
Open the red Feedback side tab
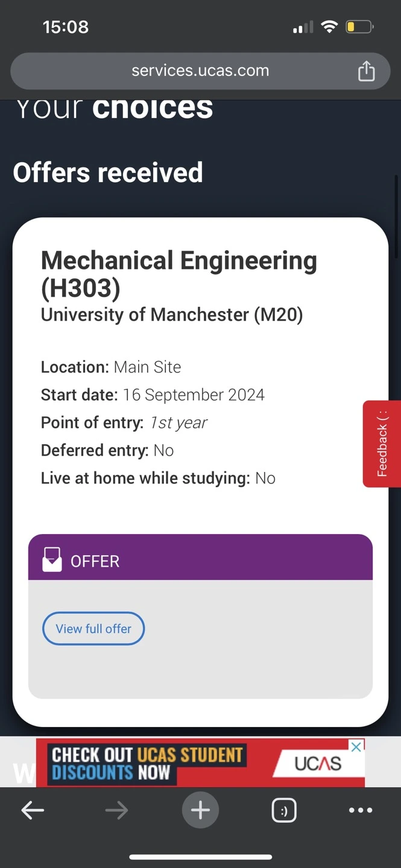click(382, 444)
